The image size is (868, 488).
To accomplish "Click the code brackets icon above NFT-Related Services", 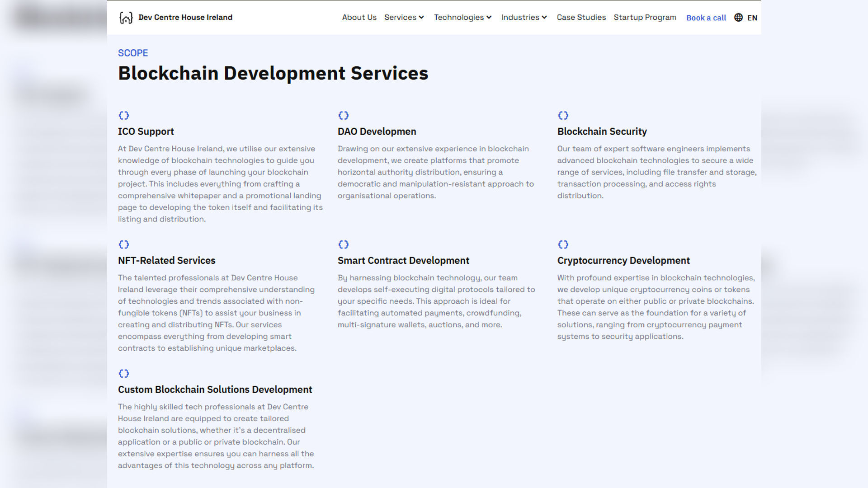I will (123, 244).
